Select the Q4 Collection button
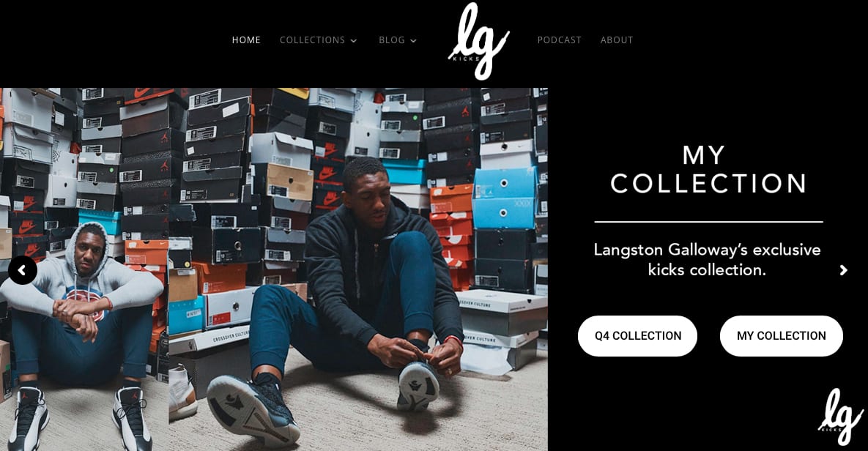 638,336
